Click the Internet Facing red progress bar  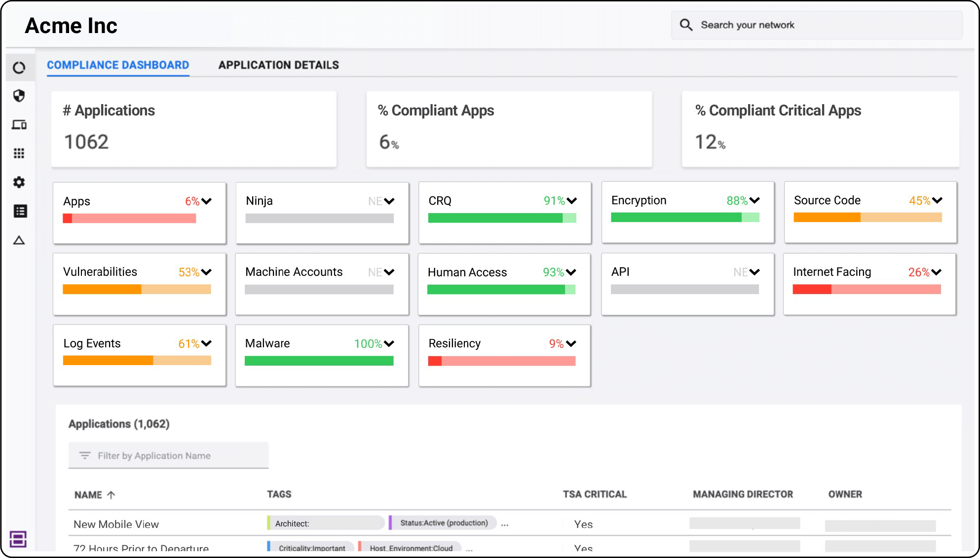[867, 289]
